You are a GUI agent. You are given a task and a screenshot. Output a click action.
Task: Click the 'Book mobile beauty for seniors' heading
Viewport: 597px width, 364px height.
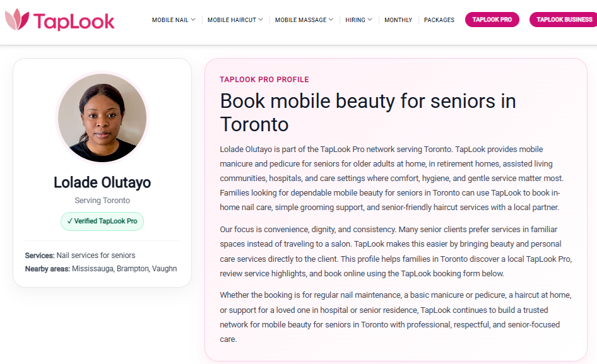[368, 113]
